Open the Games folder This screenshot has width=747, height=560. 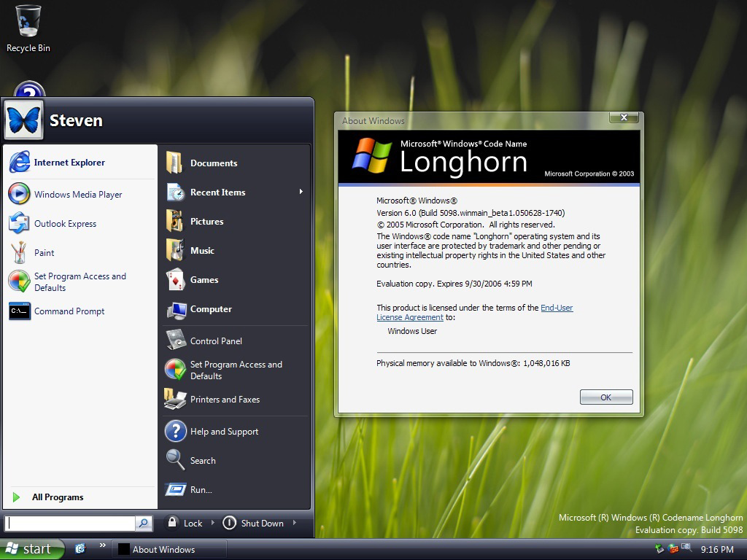coord(204,280)
